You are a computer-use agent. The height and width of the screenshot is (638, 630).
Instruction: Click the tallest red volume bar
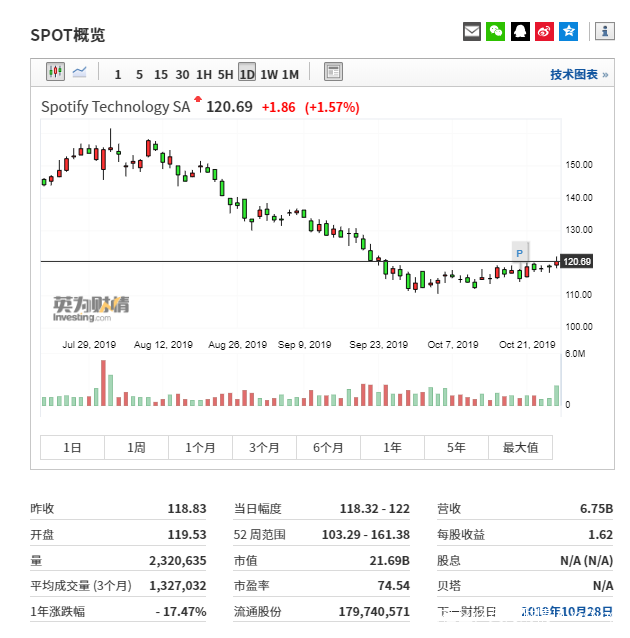(103, 383)
